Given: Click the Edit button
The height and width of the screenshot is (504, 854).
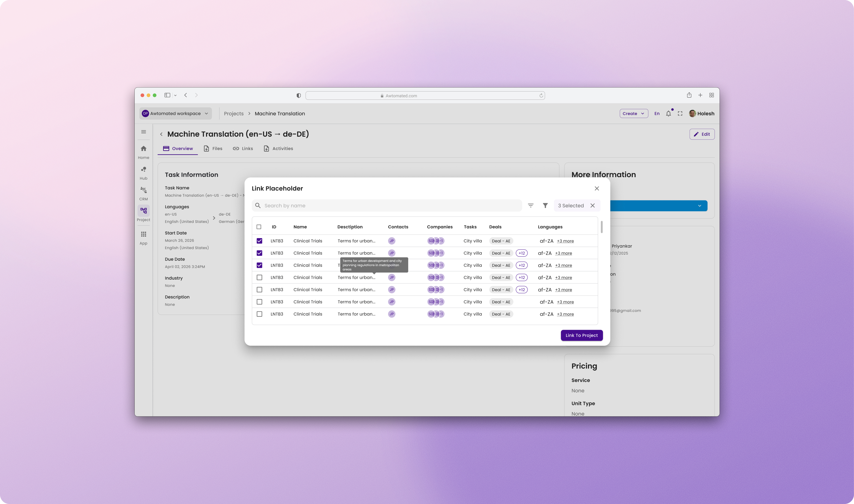Looking at the screenshot, I should point(702,134).
